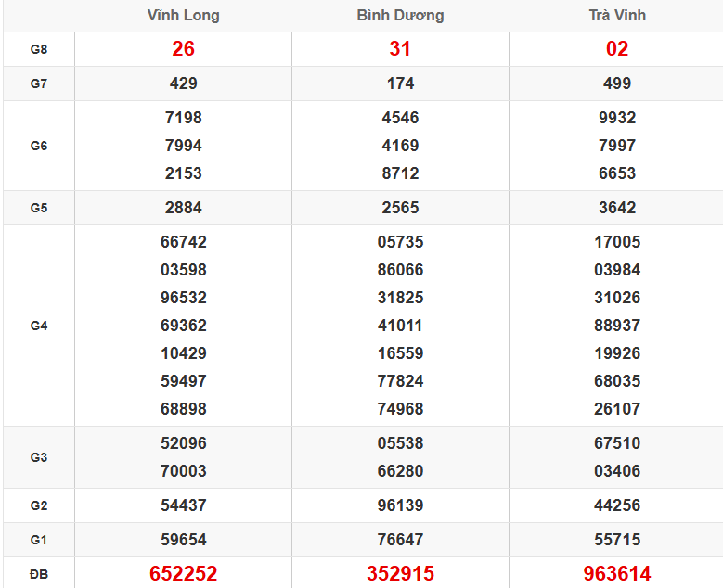Viewport: 723px width, 588px height.
Task: Select the G6 number 8712
Action: click(400, 173)
